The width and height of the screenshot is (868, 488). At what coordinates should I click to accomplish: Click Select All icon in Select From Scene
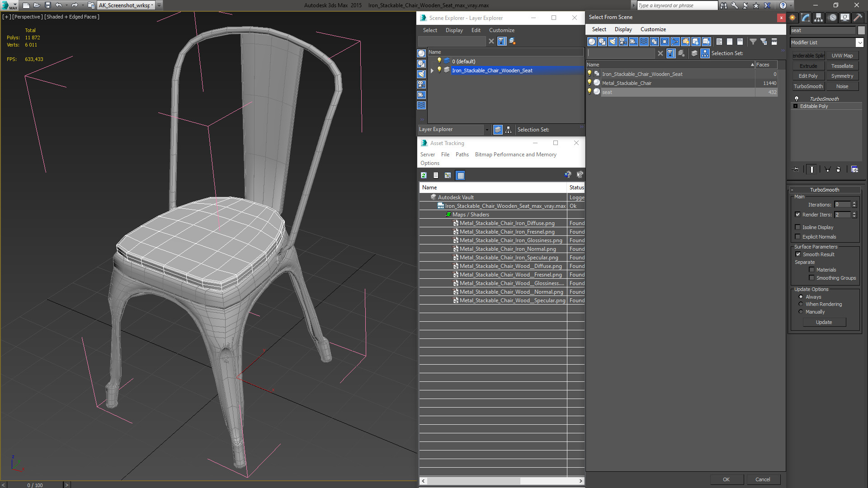719,42
